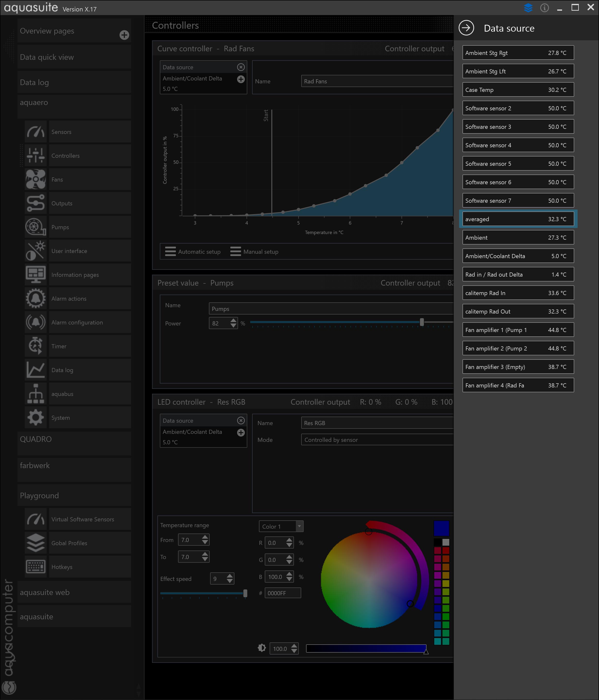
Task: Open Automatic setup menu
Action: tap(192, 251)
